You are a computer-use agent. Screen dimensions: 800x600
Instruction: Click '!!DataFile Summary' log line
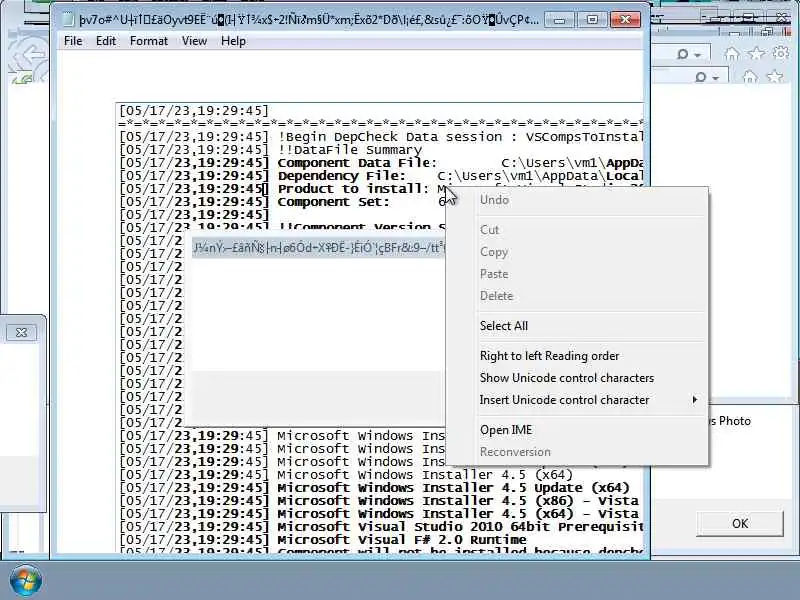[270, 150]
